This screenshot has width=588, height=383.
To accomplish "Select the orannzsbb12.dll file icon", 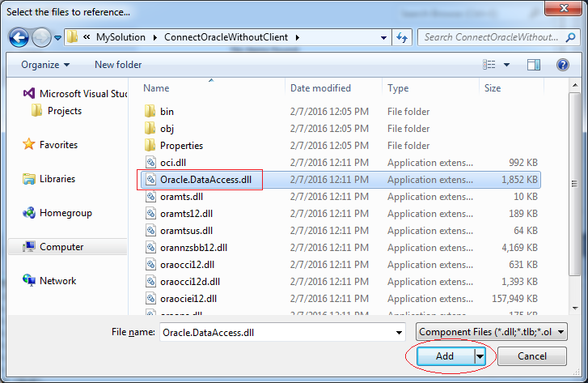I will click(x=150, y=248).
